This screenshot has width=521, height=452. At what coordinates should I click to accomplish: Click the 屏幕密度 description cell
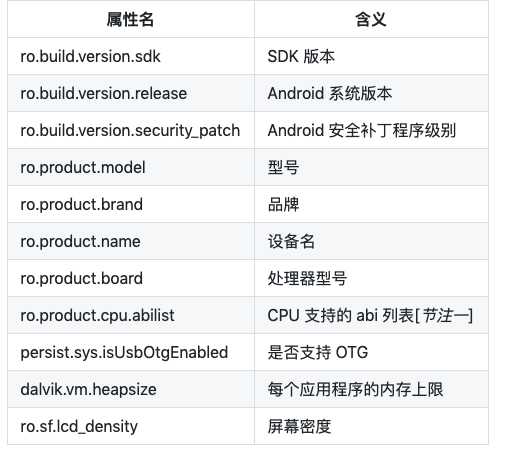pyautogui.click(x=371, y=426)
